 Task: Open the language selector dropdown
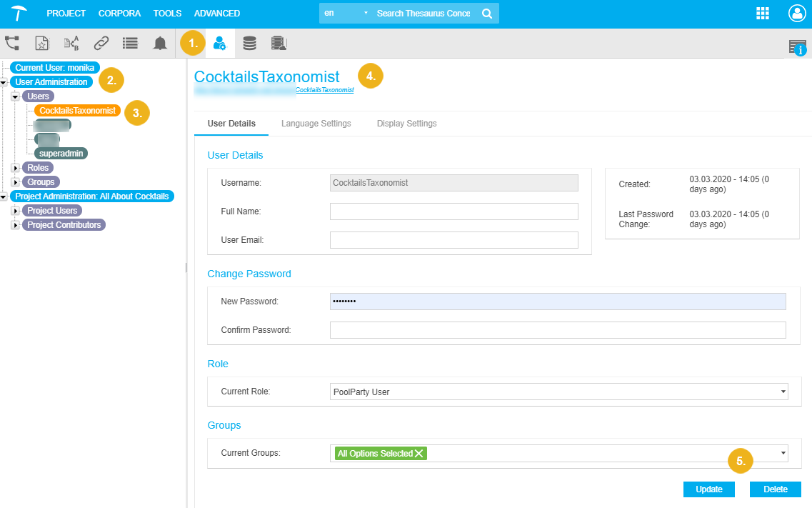tap(345, 14)
